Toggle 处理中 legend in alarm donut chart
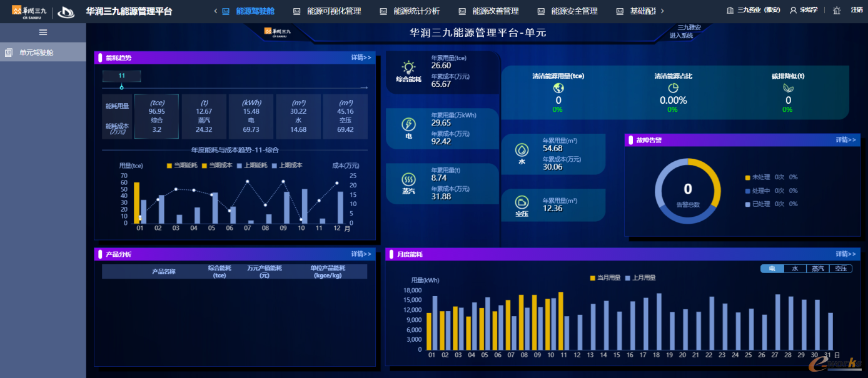868x378 pixels. coord(757,191)
